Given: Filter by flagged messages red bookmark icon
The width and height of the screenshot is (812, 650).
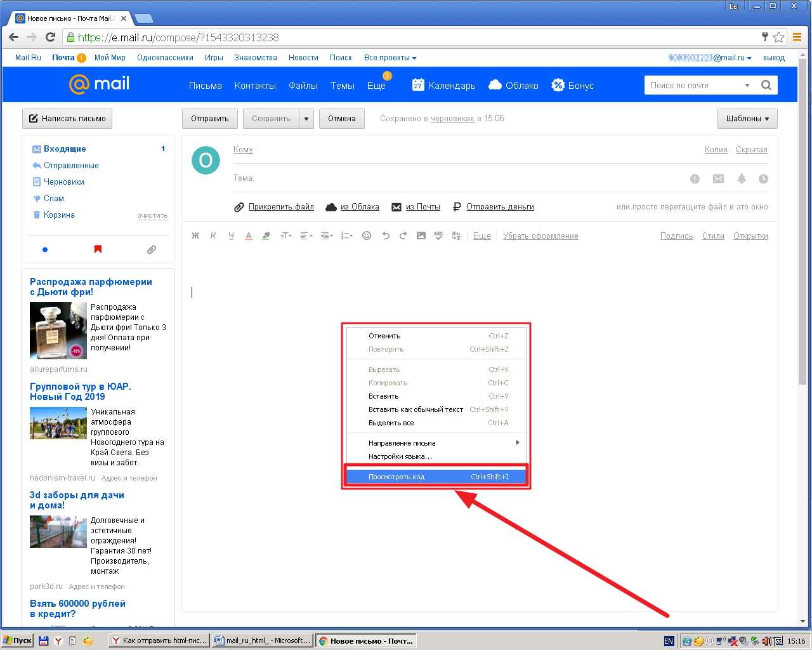Looking at the screenshot, I should pyautogui.click(x=98, y=249).
